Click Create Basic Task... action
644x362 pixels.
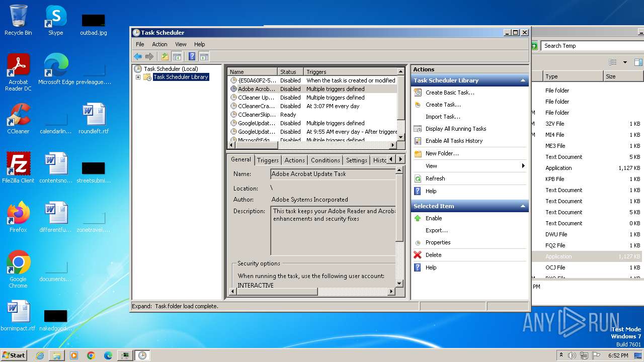pyautogui.click(x=450, y=93)
